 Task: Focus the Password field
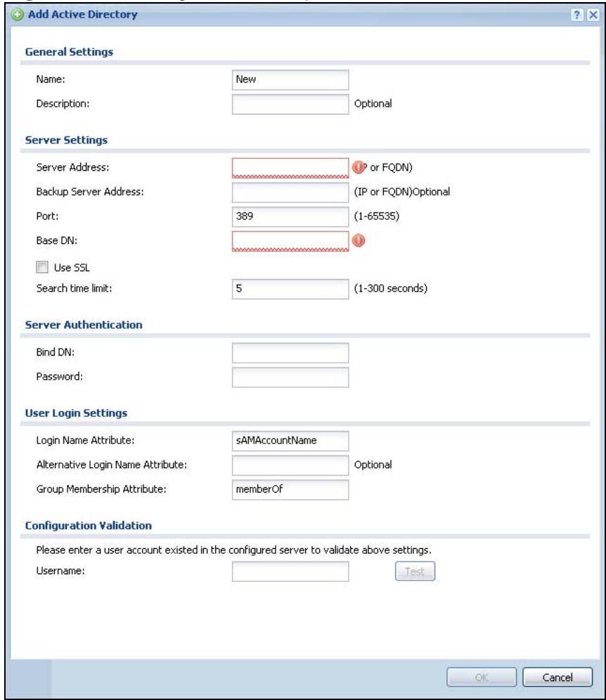tap(290, 377)
